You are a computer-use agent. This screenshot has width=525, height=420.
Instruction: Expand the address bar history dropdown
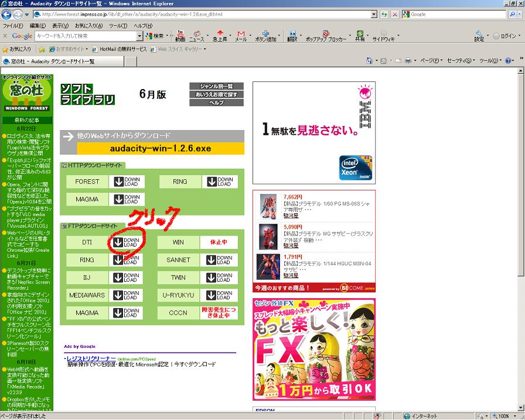pos(374,15)
